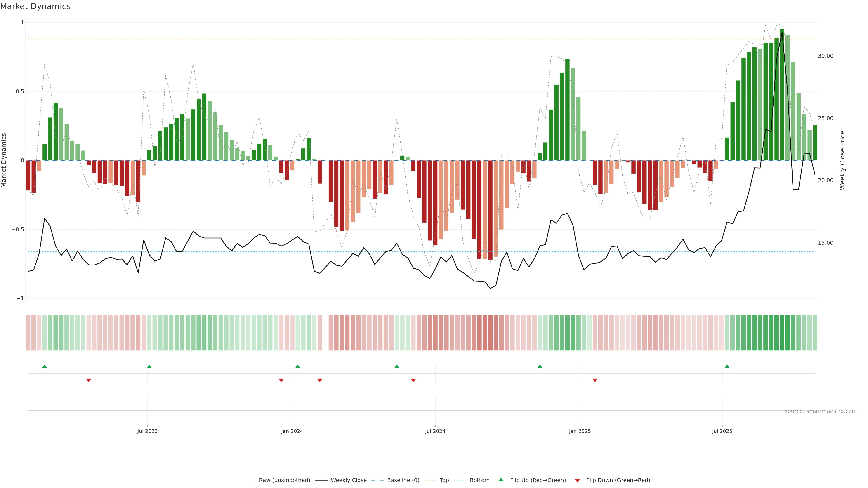Click the flip-up triangle just after Jul 2025

pyautogui.click(x=727, y=366)
